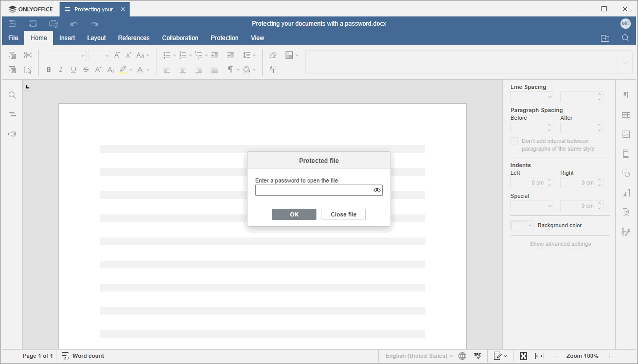638x364 pixels.
Task: Click the Background color swatch
Action: click(519, 226)
